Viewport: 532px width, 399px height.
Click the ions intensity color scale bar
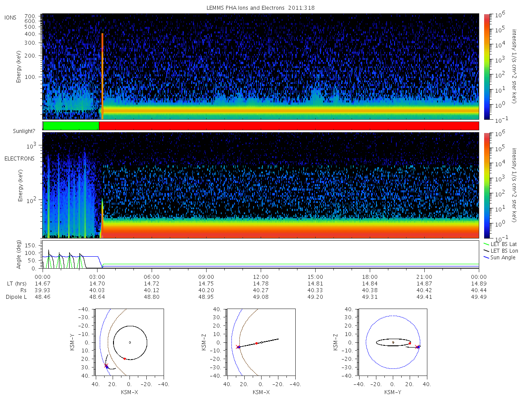pos(486,66)
